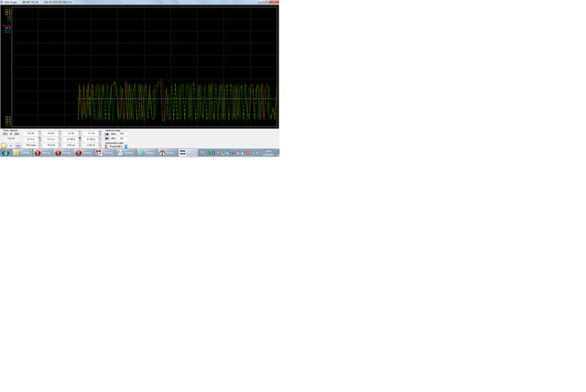Edit the vertical scale Min value

[x=123, y=138]
